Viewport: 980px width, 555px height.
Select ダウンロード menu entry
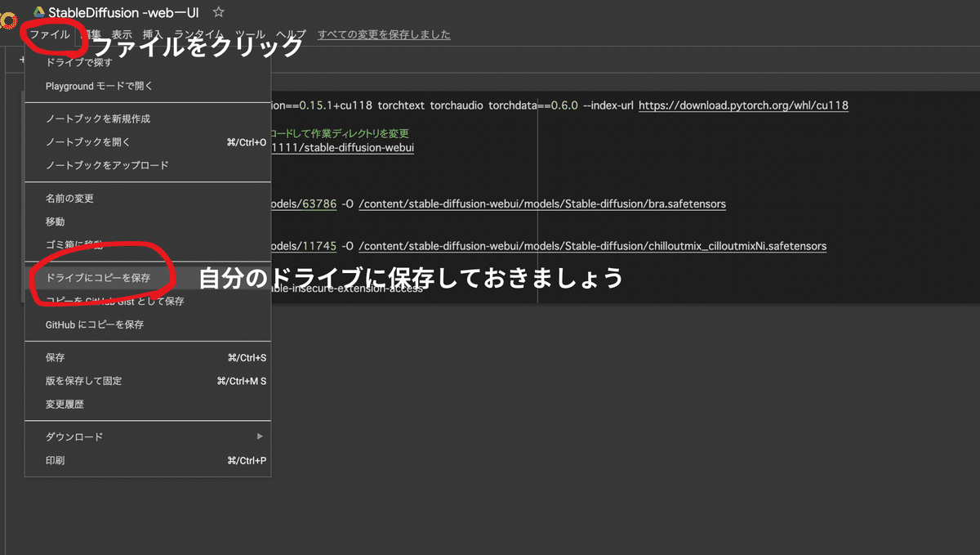pyautogui.click(x=147, y=436)
